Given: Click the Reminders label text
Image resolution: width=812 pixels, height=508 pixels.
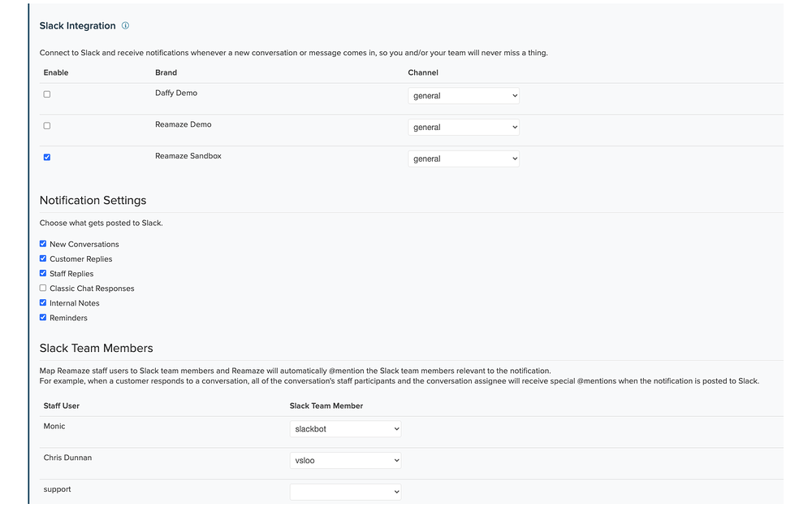Looking at the screenshot, I should [68, 319].
